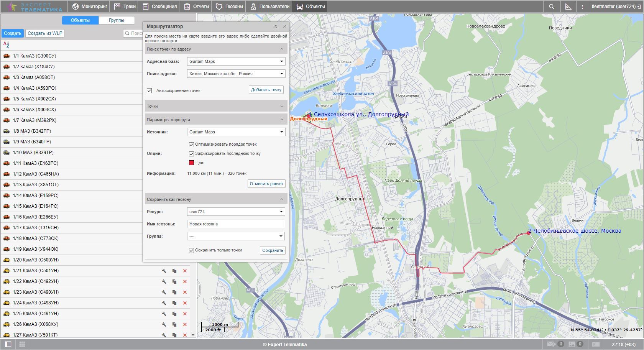Minimize the Маршрутизатор panel
Viewport: 644px width, 350px height.
click(276, 26)
